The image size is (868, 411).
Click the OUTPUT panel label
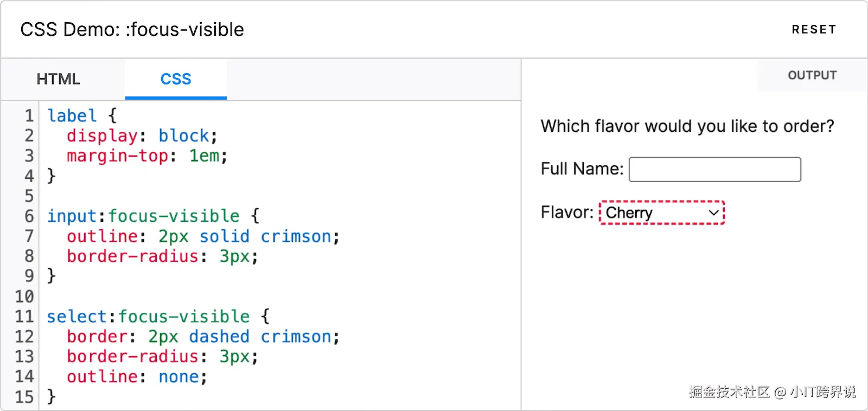click(x=812, y=75)
